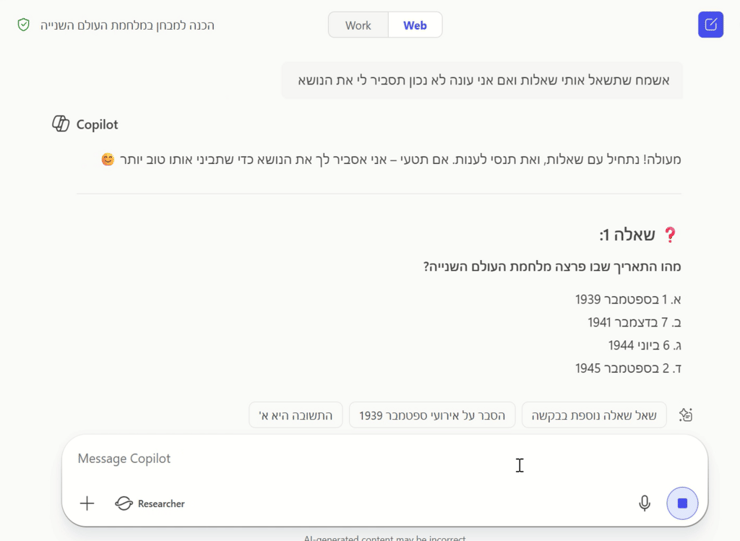Choose suggestion 'הסבר על אירועי ספטמבר 1939'
Screen dimensions: 740x541
tap(432, 415)
